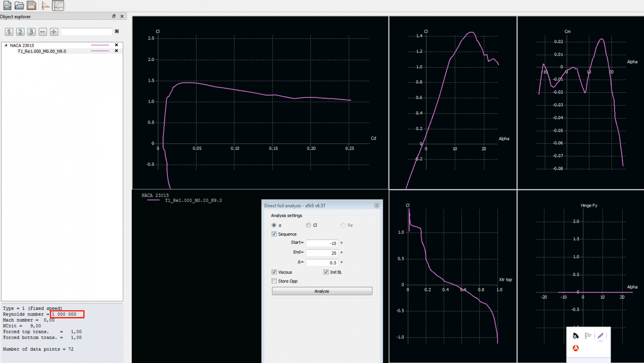Click the NACA 23015 legend title
The width and height of the screenshot is (644, 363).
155,195
